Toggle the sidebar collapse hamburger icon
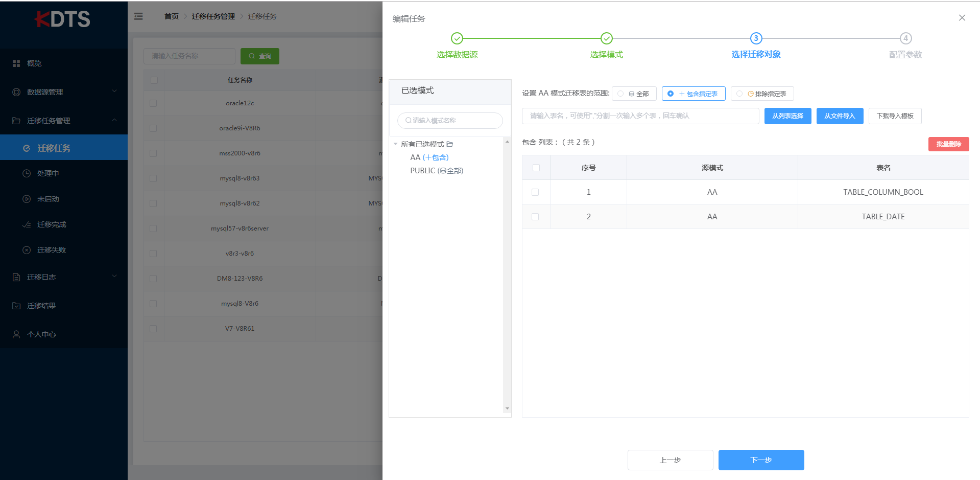Screen dimensions: 980x480 pos(138,16)
